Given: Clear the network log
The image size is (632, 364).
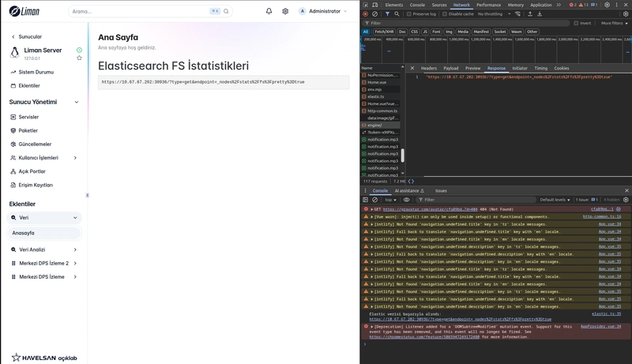Looking at the screenshot, I should click(x=375, y=13).
